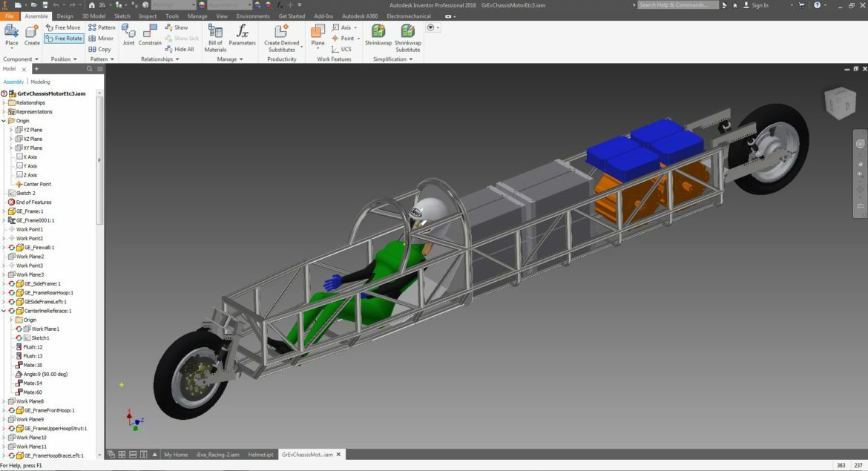Image resolution: width=868 pixels, height=471 pixels.
Task: Click the Work Plane tool icon
Action: pyautogui.click(x=318, y=31)
